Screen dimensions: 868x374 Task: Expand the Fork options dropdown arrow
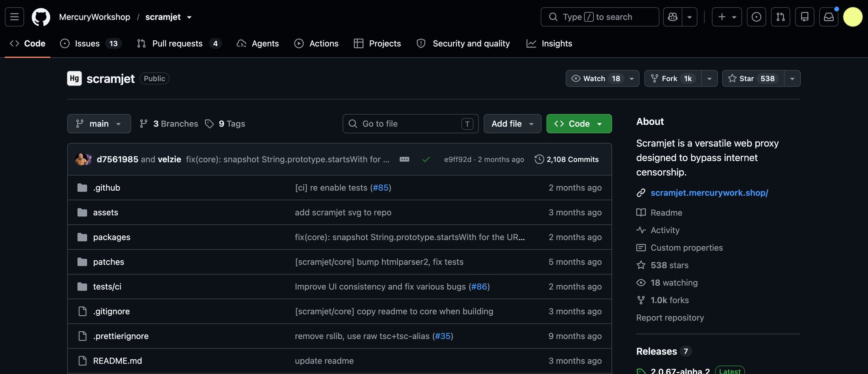click(710, 79)
